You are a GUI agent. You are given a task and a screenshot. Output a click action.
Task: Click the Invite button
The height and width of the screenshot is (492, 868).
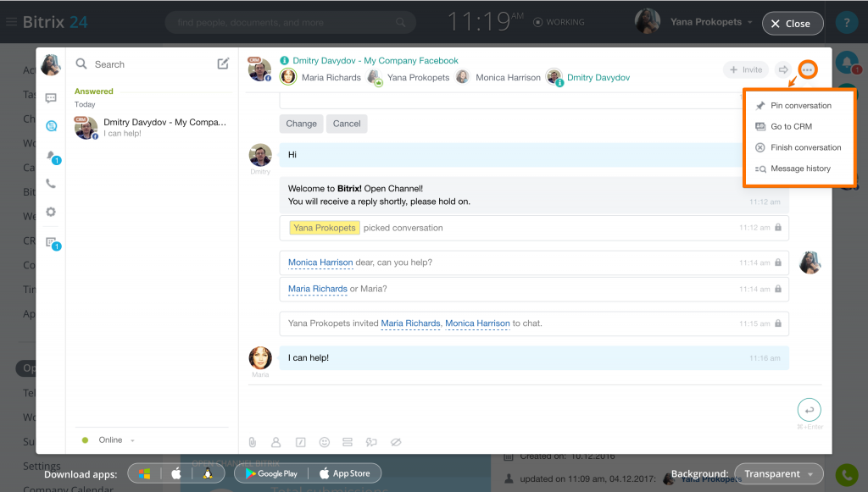pyautogui.click(x=746, y=69)
